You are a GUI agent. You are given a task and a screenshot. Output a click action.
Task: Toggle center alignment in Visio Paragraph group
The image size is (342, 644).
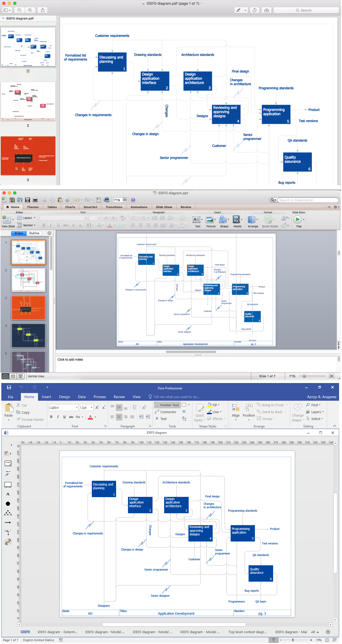coord(119,417)
